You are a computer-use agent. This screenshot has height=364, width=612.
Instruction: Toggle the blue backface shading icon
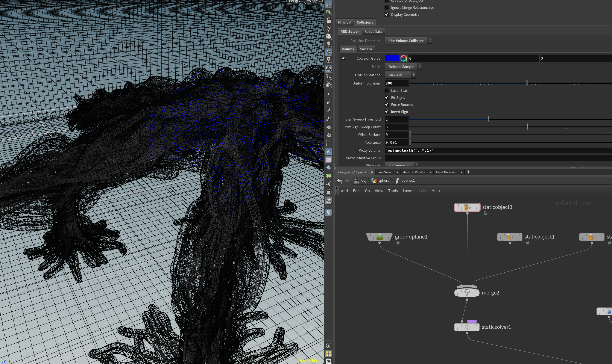[x=328, y=152]
